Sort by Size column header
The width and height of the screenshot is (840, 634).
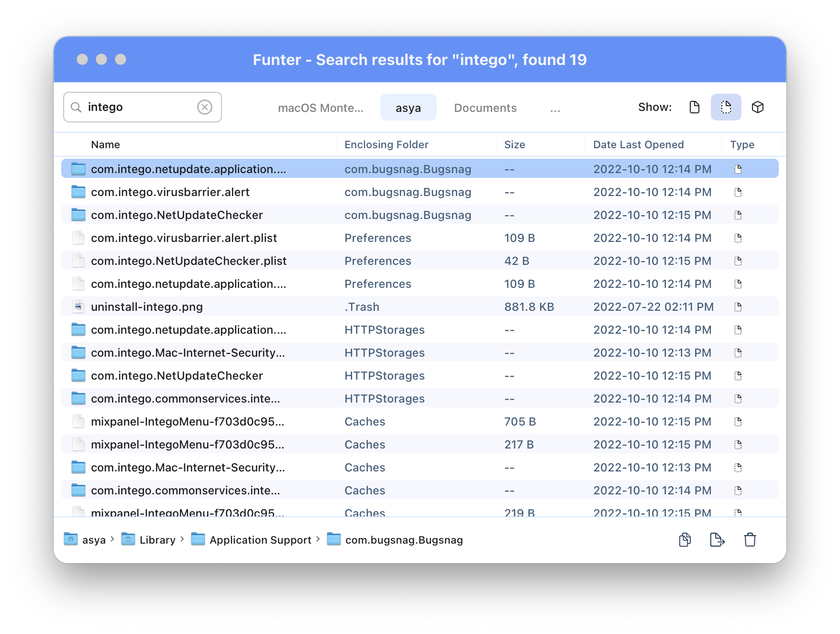[514, 144]
